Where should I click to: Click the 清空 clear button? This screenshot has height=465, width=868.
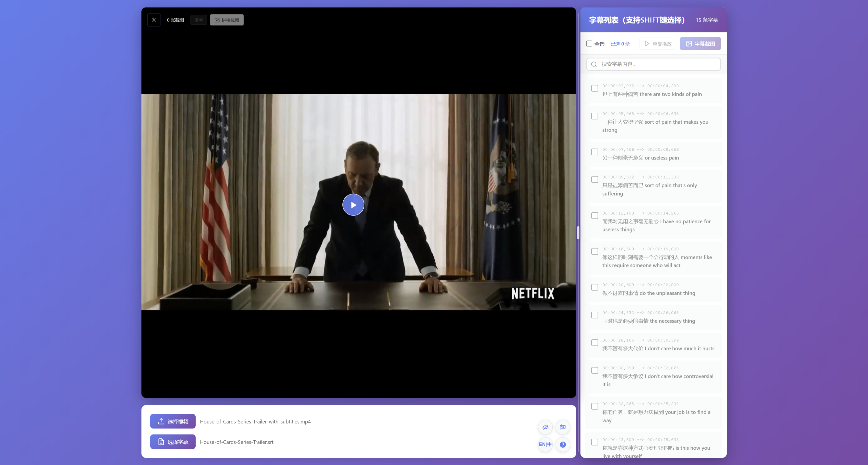199,20
